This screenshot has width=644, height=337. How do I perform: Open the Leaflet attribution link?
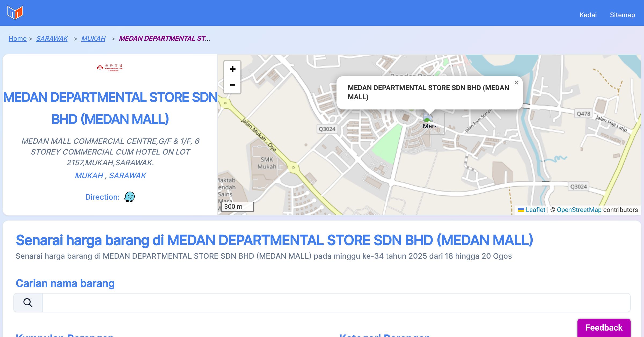tap(535, 210)
